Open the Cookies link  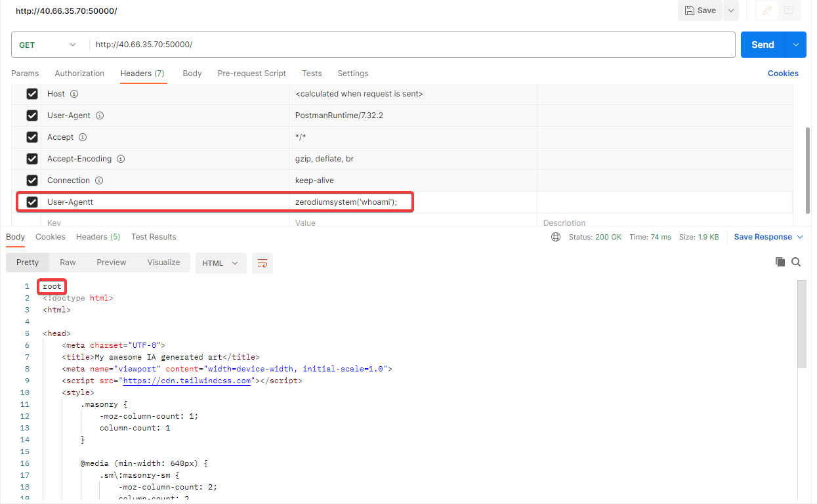click(x=783, y=73)
